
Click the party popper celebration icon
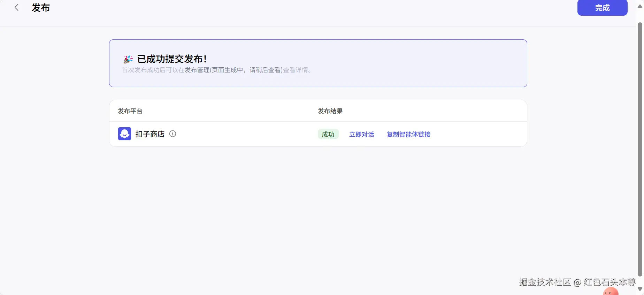tap(128, 59)
